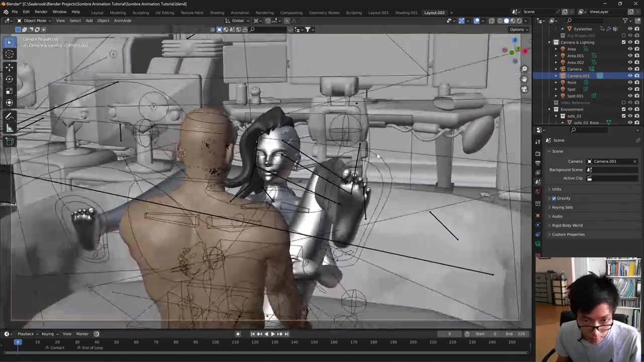The height and width of the screenshot is (362, 644).
Task: Activate the 3D Cursor tool
Action: click(9, 54)
